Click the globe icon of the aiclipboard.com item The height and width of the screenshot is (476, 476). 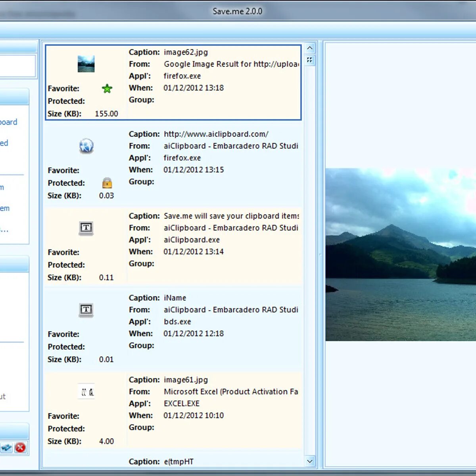point(86,146)
